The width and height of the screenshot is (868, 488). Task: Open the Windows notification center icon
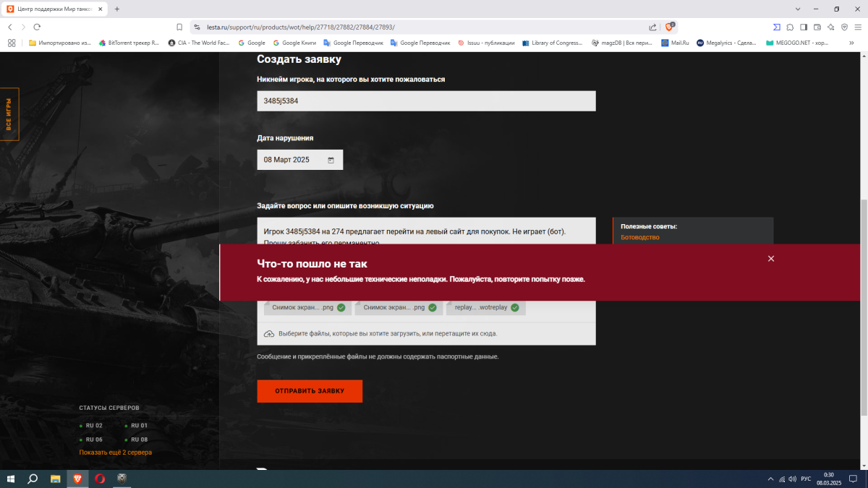click(x=854, y=479)
